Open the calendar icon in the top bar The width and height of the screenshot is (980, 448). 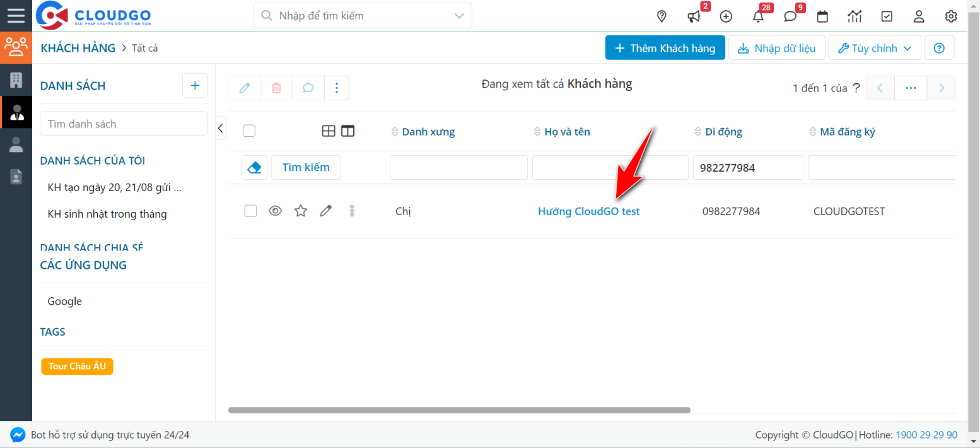point(822,16)
